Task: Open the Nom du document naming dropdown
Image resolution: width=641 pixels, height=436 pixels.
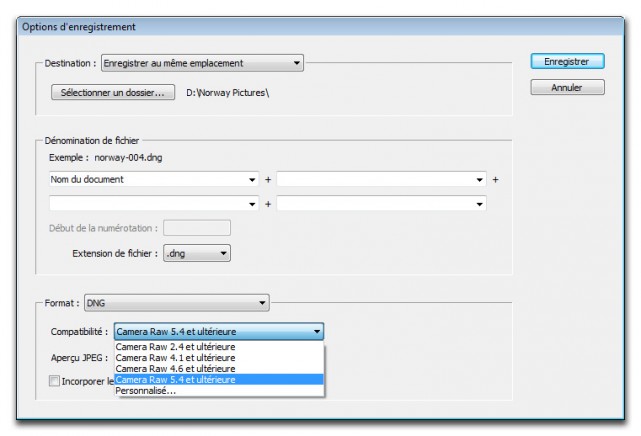Action: tap(154, 179)
